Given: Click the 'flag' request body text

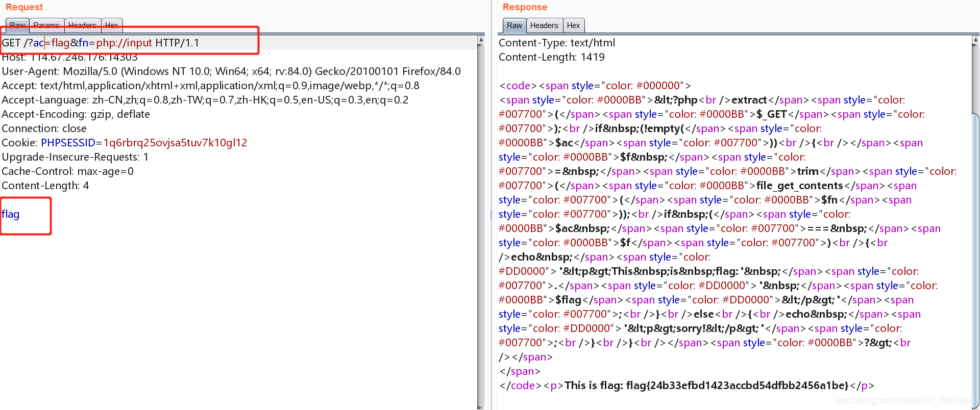Looking at the screenshot, I should pyautogui.click(x=11, y=214).
